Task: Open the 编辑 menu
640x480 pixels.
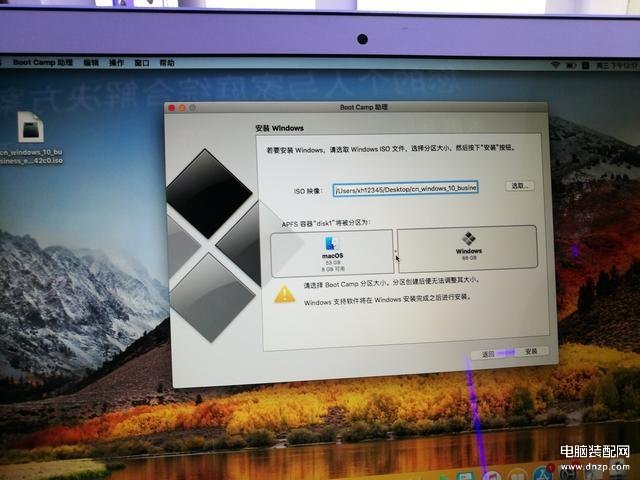Action: coord(91,62)
